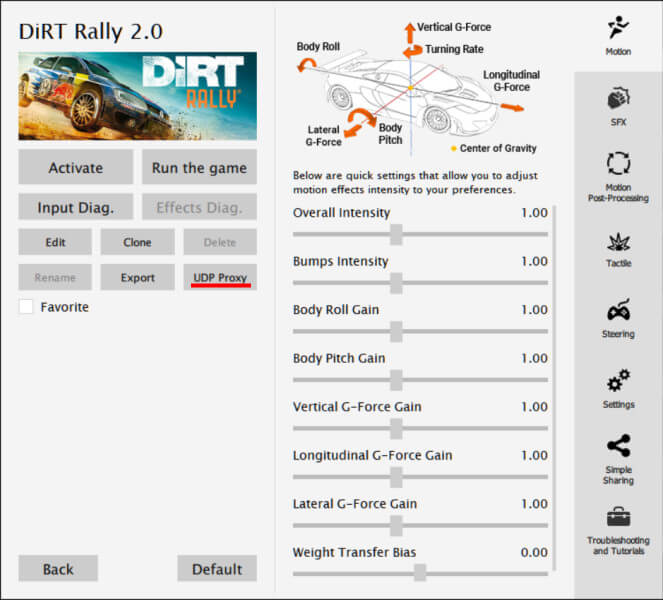
Task: Click Run the game button
Action: click(199, 167)
